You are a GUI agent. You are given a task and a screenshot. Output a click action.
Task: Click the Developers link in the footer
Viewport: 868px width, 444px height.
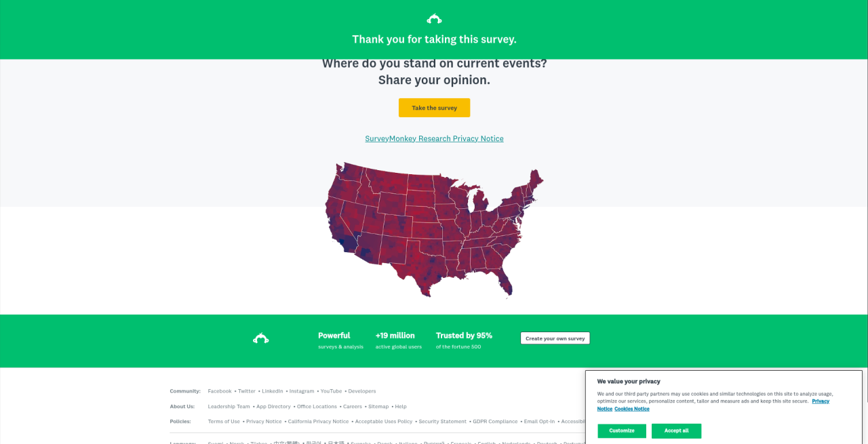[x=362, y=391]
